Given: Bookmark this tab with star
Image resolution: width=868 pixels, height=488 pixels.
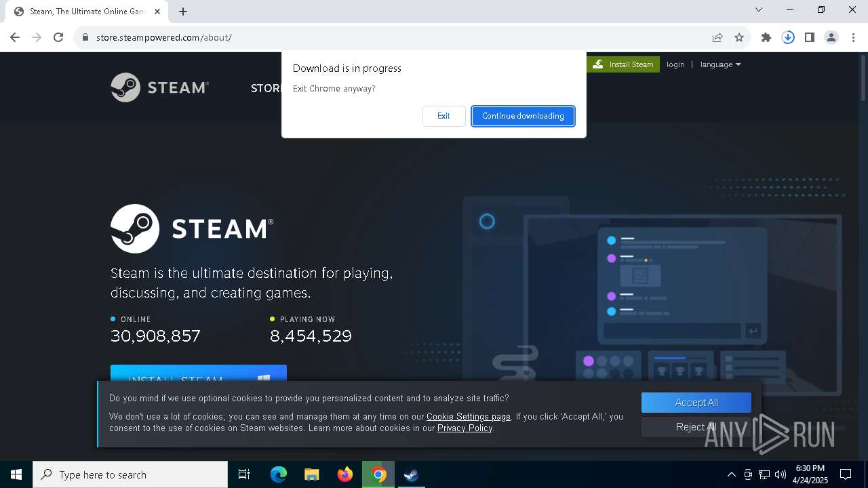Looking at the screenshot, I should click(739, 37).
